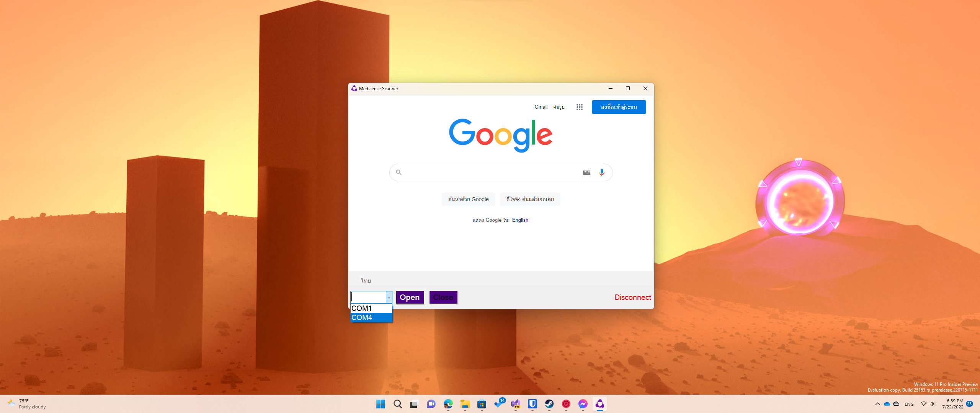Click the ไทย footer text
Image resolution: width=980 pixels, height=413 pixels.
click(366, 281)
